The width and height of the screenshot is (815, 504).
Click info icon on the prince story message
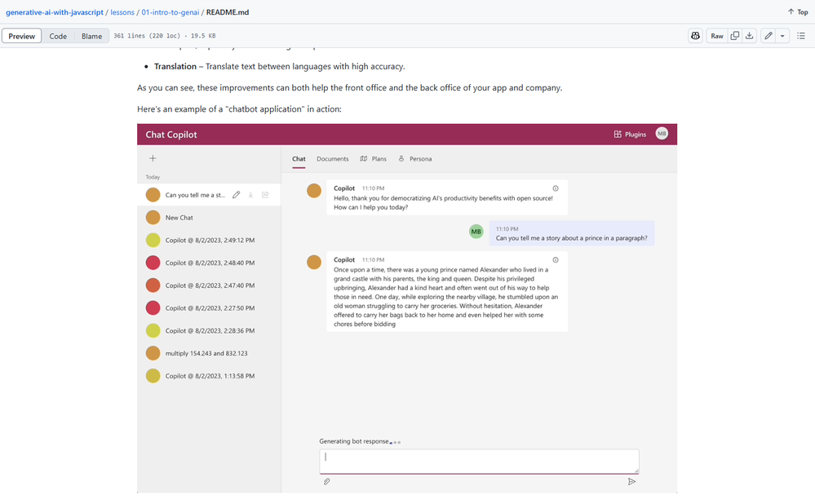pyautogui.click(x=555, y=260)
